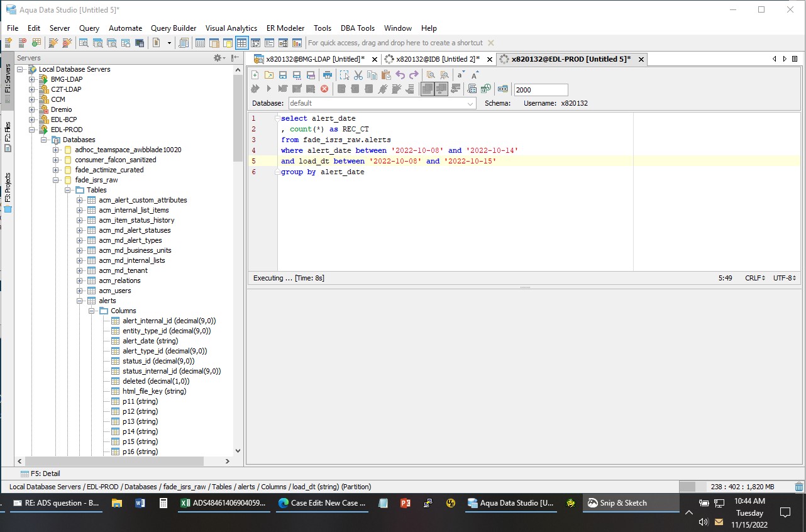
Task: Click the Cut scissors icon
Action: (358, 75)
